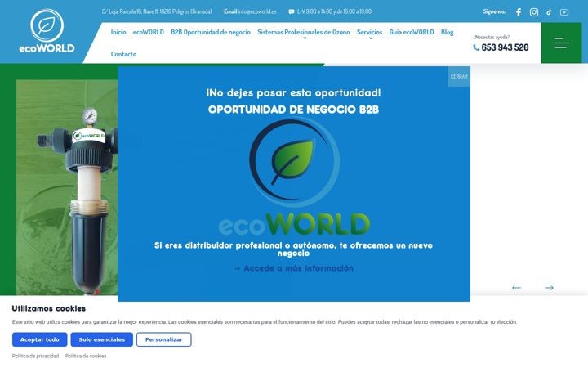
Task: Click the address text C/ Loja, Parcela 16
Action: pyautogui.click(x=157, y=11)
